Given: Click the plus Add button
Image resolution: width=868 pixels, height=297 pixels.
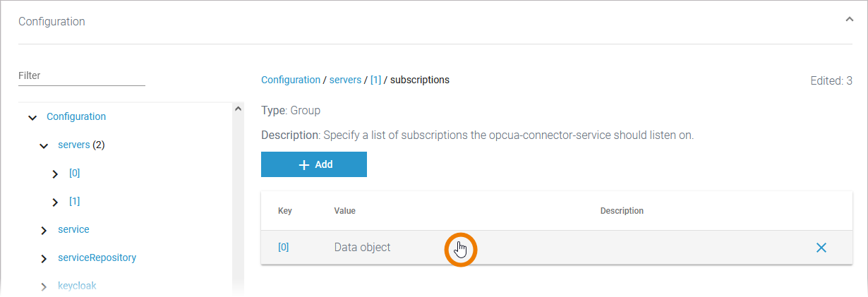Looking at the screenshot, I should point(314,164).
